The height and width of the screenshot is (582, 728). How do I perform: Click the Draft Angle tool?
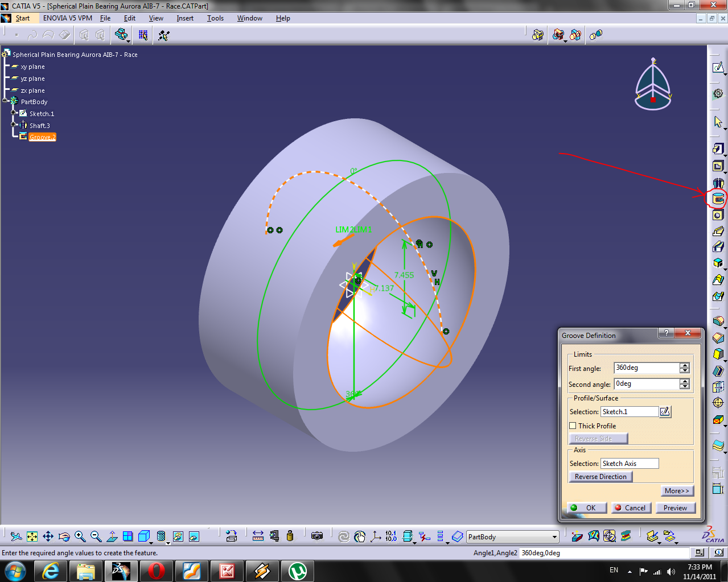tap(718, 354)
